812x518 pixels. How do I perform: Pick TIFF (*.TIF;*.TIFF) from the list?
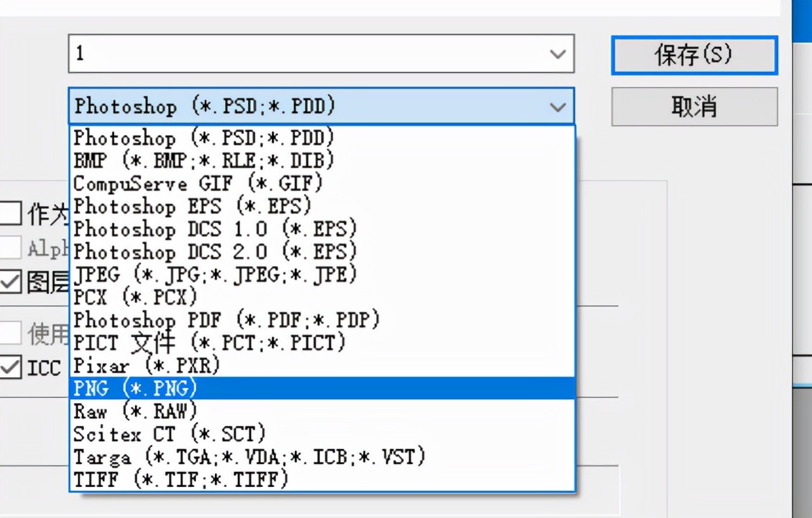322,479
